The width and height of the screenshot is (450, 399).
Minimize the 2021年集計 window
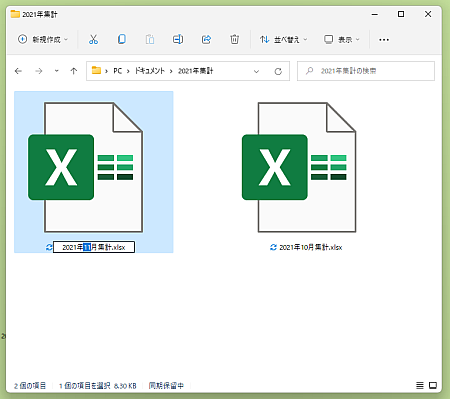(x=375, y=14)
